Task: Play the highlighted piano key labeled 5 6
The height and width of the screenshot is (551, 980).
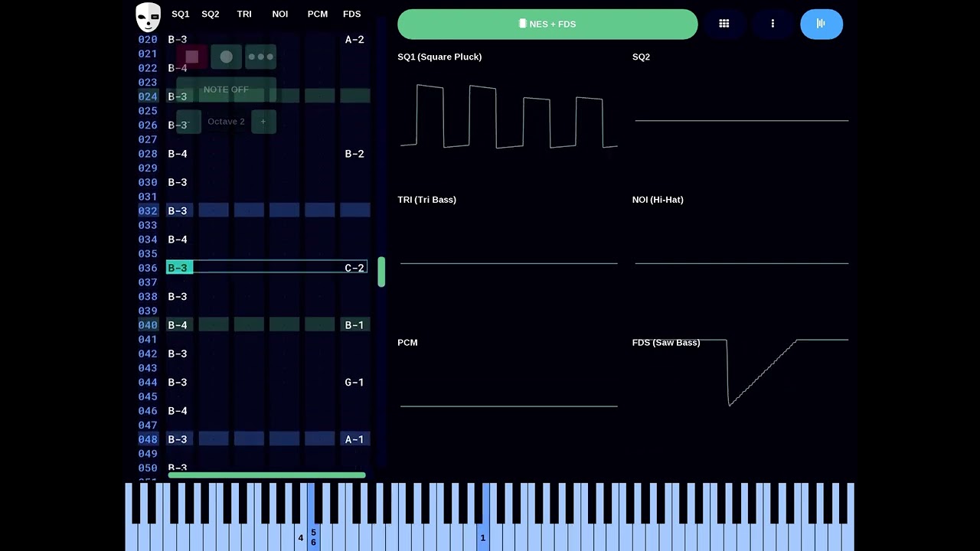Action: pyautogui.click(x=313, y=517)
